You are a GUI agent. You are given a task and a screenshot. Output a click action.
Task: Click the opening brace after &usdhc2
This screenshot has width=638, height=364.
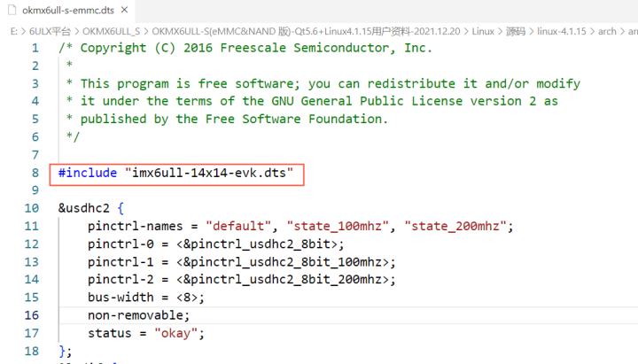[x=121, y=208]
